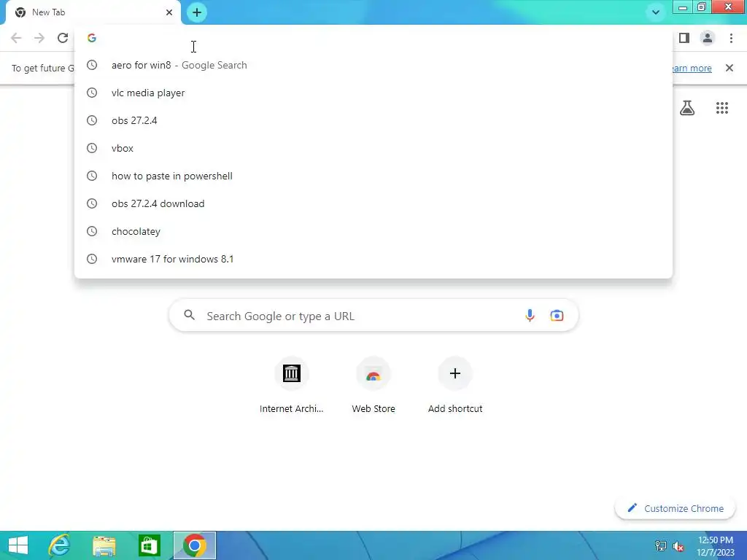Open a new tab with the plus button
Screen dimensions: 747x560
(197, 12)
